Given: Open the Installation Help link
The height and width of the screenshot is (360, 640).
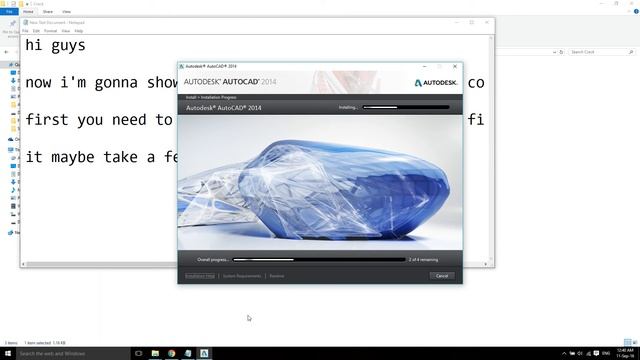Looking at the screenshot, I should (x=200, y=276).
